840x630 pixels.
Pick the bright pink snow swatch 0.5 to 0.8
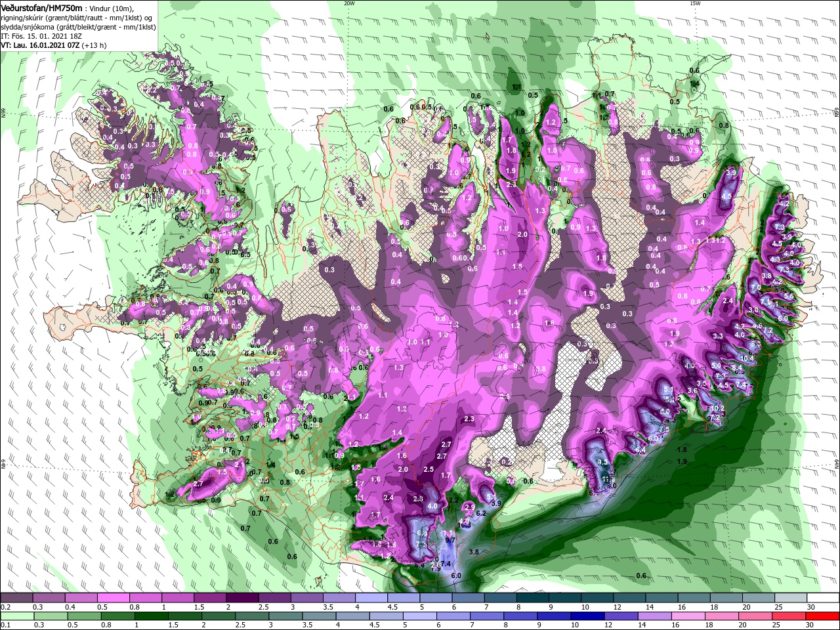[112, 598]
